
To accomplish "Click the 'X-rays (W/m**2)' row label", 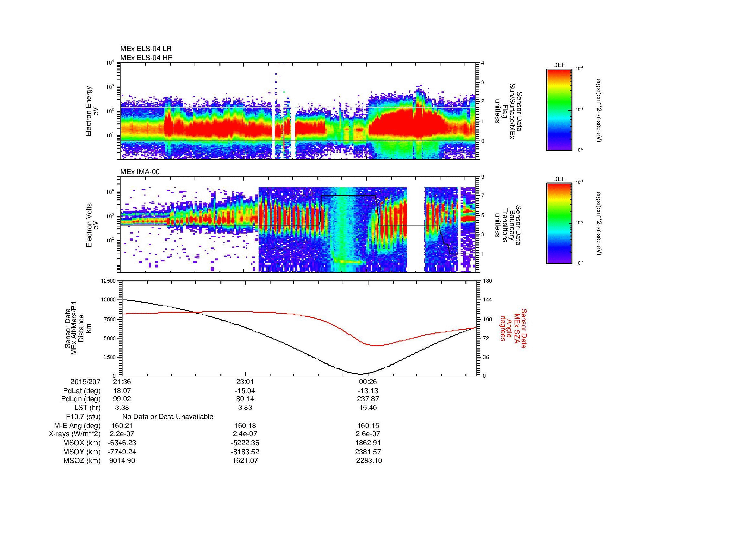I will tap(75, 434).
